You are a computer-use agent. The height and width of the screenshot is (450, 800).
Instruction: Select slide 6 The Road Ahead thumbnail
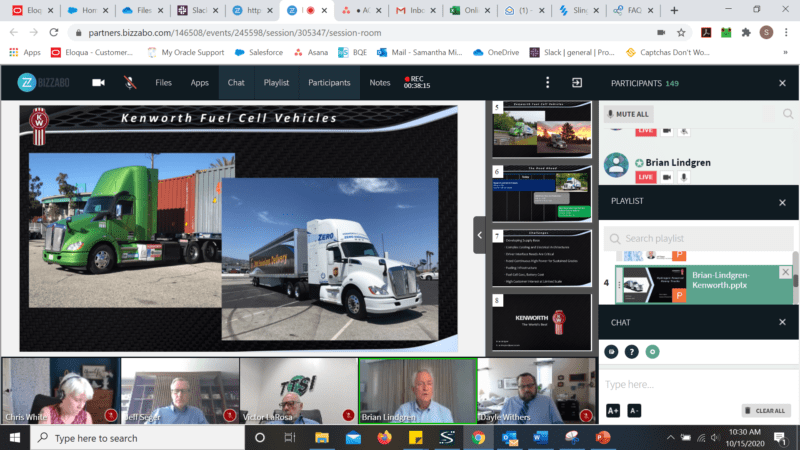(x=541, y=193)
